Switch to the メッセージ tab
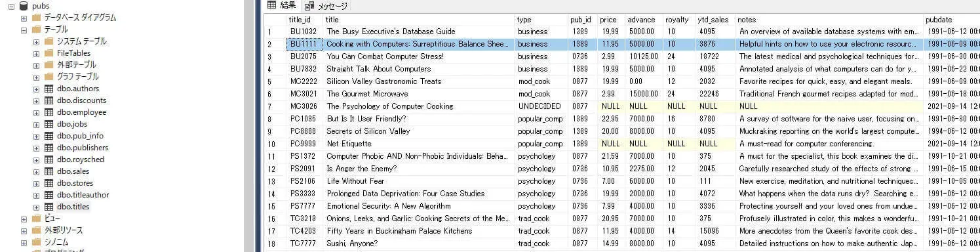980x252 pixels. [x=326, y=6]
